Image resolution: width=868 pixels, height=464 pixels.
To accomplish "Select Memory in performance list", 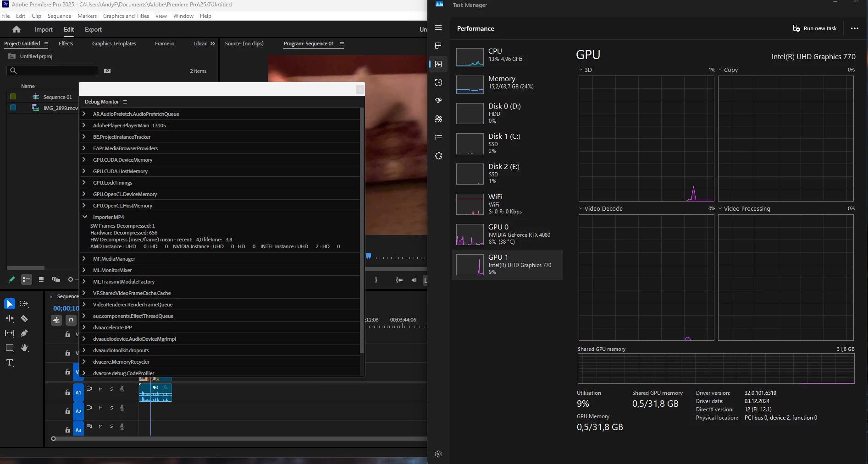I will (507, 85).
